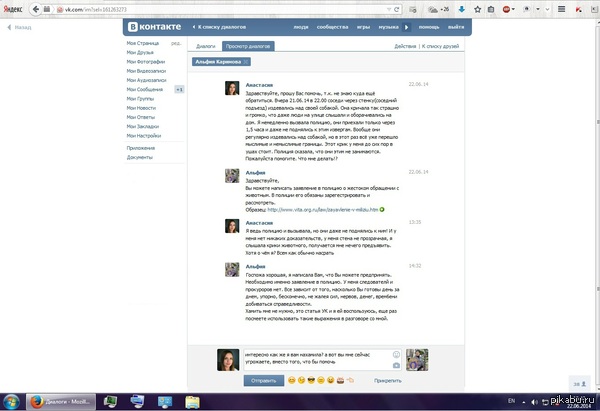
Task: Click the Firefox Диалоги taskbar button
Action: point(61,402)
